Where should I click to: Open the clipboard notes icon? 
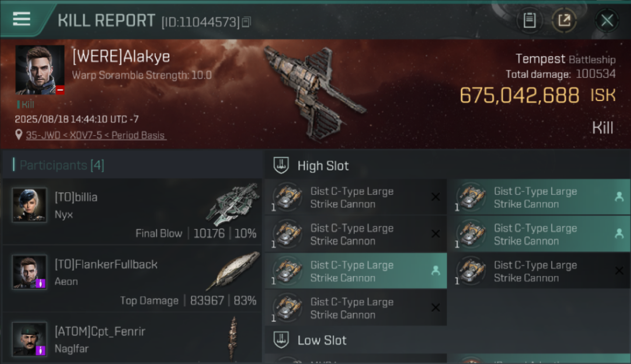529,20
